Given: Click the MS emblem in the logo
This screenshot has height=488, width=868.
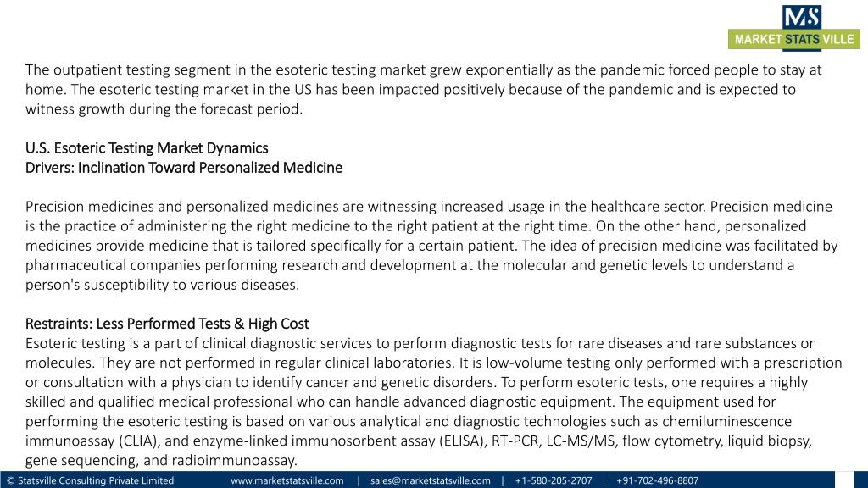Looking at the screenshot, I should click(802, 17).
